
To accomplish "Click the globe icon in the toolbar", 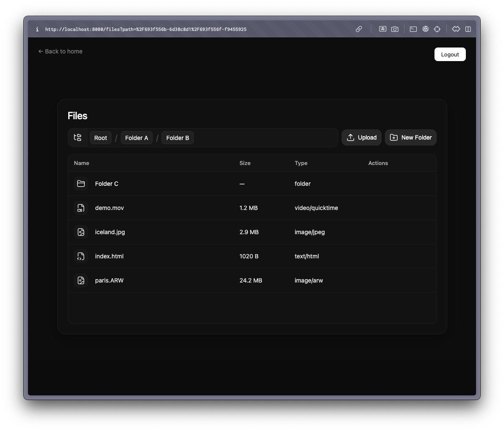I will [425, 29].
